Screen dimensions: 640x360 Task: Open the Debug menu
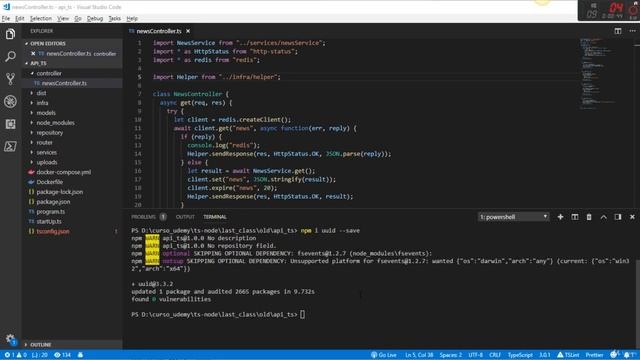[95, 18]
